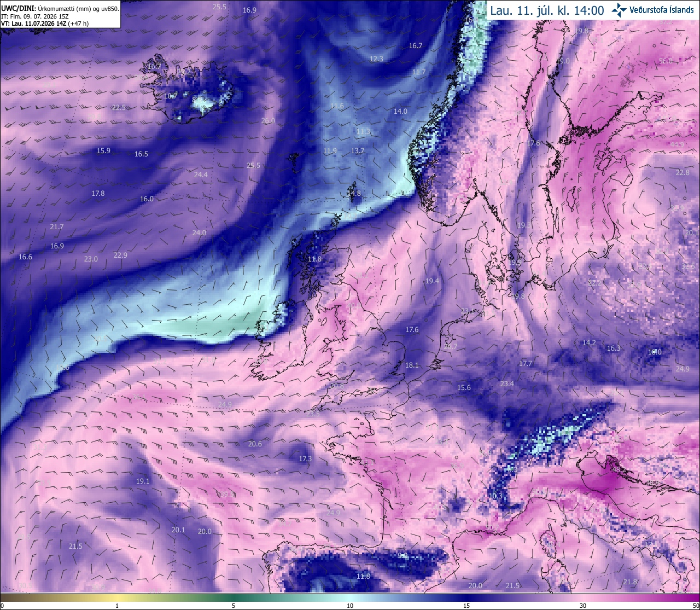This screenshot has width=700, height=610.
Task: Select the 20.6 value in the Bay of Biscay
Action: click(x=255, y=444)
